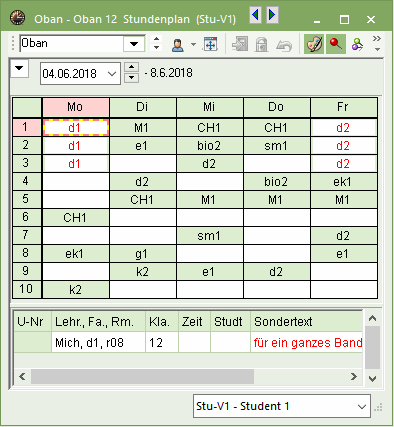Click the student master data person icon
This screenshot has height=427, width=394.
tap(178, 44)
